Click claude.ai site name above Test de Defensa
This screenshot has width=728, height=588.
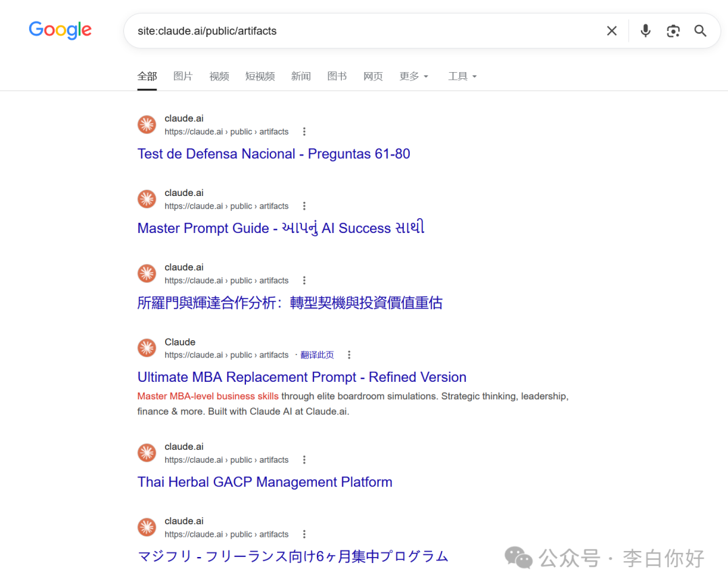coord(184,119)
